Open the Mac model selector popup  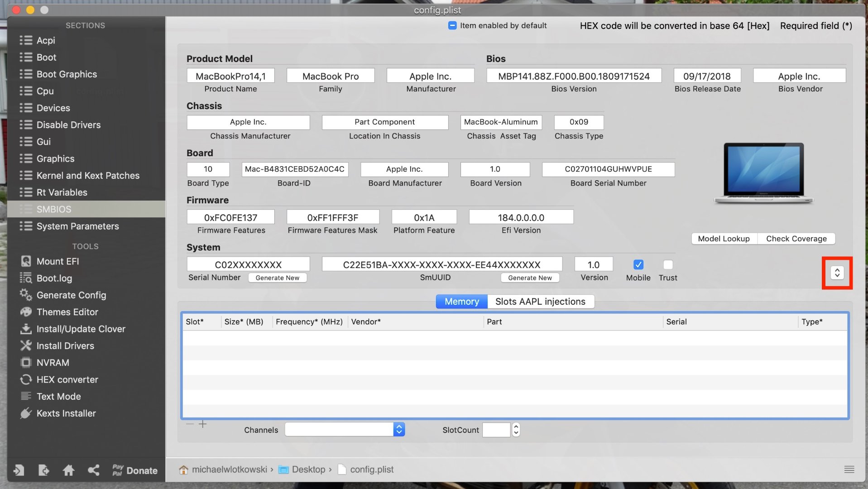(x=837, y=273)
